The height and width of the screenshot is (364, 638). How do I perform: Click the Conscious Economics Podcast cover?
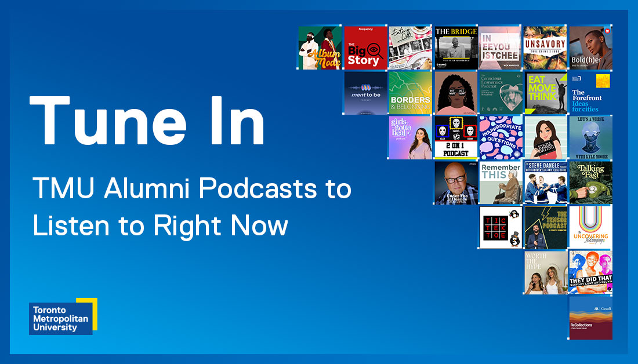point(500,93)
